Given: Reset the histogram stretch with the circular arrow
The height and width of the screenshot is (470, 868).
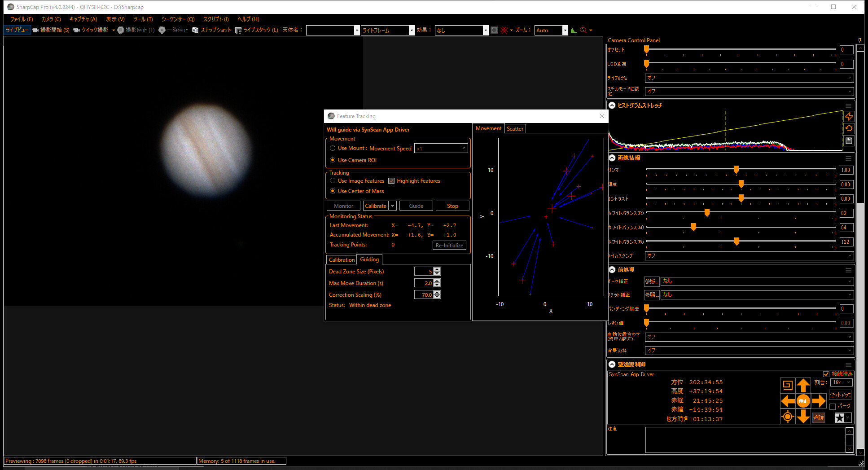Looking at the screenshot, I should [x=849, y=128].
